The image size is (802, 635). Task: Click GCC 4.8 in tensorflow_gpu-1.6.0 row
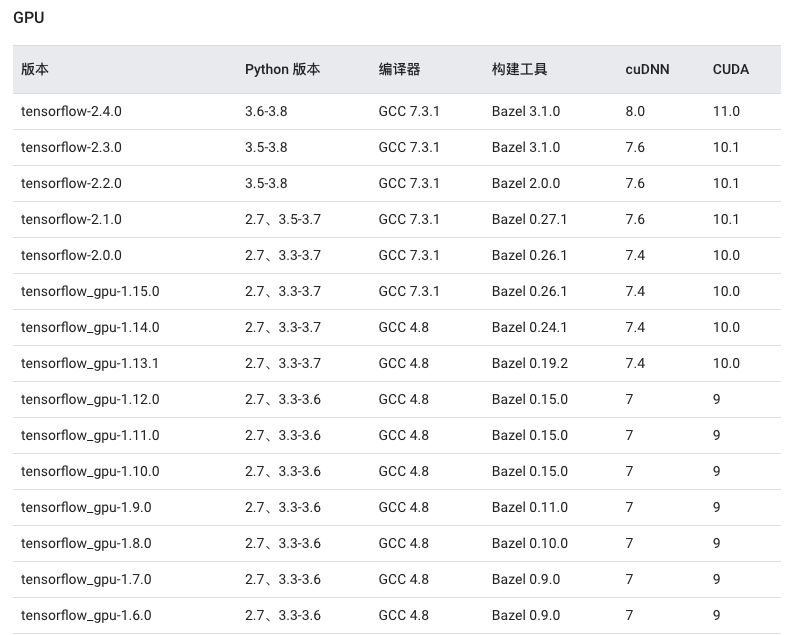tap(404, 616)
